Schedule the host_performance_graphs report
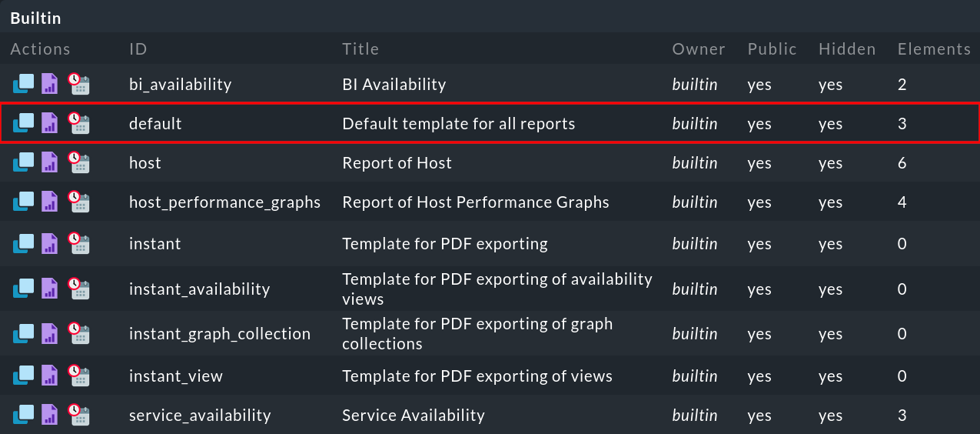The height and width of the screenshot is (434, 980). [x=78, y=202]
